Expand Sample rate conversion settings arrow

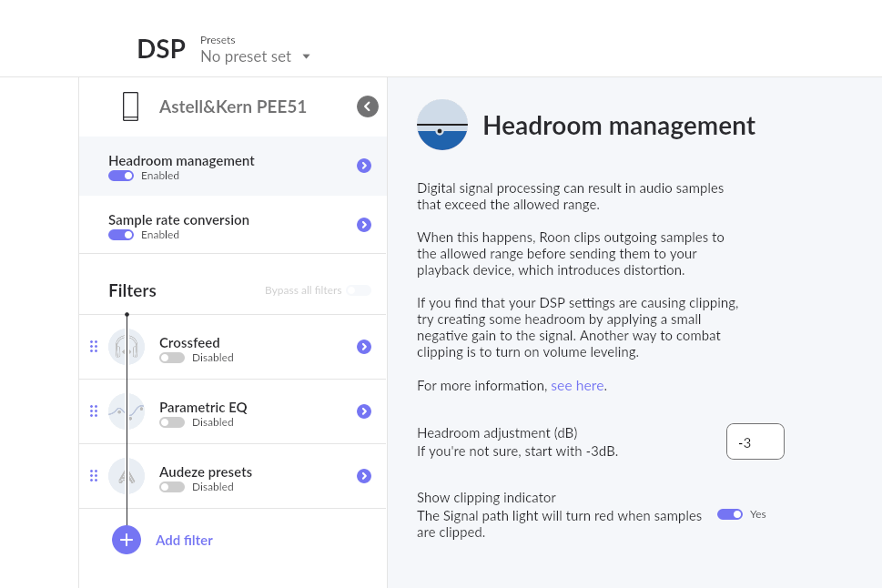364,225
